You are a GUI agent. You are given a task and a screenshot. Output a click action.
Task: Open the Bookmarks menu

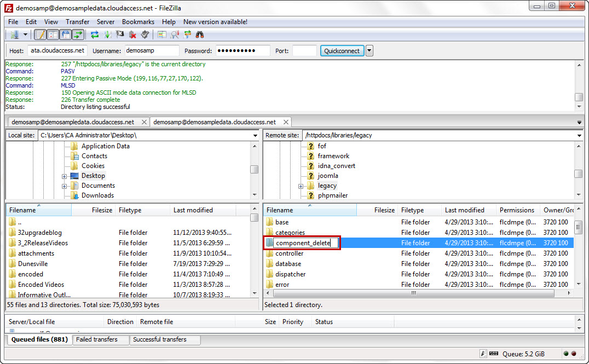[138, 22]
